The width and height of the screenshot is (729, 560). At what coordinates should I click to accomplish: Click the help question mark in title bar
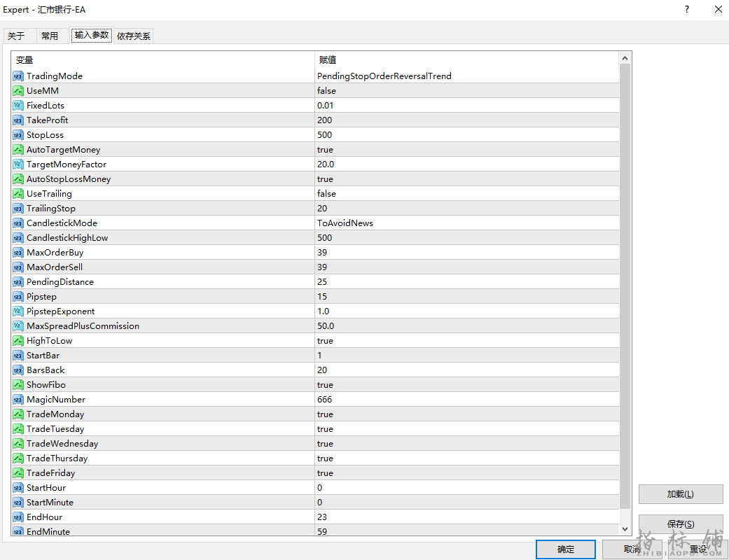(x=687, y=10)
